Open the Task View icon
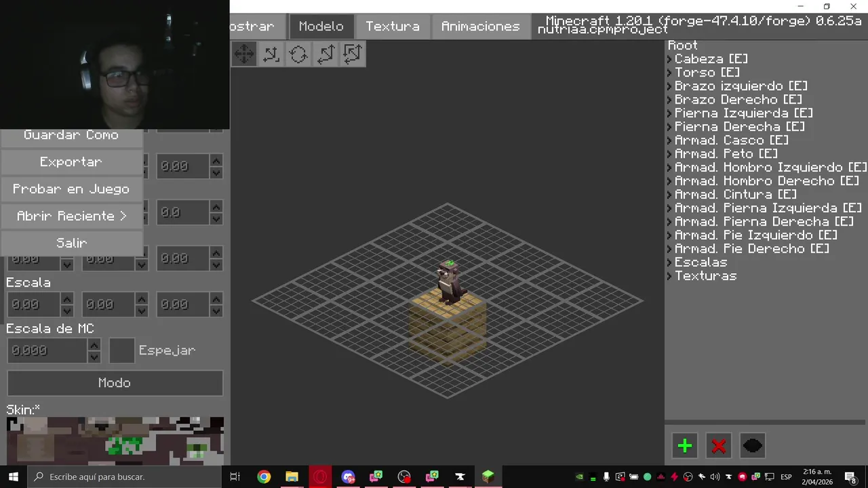868x488 pixels. pyautogui.click(x=235, y=476)
